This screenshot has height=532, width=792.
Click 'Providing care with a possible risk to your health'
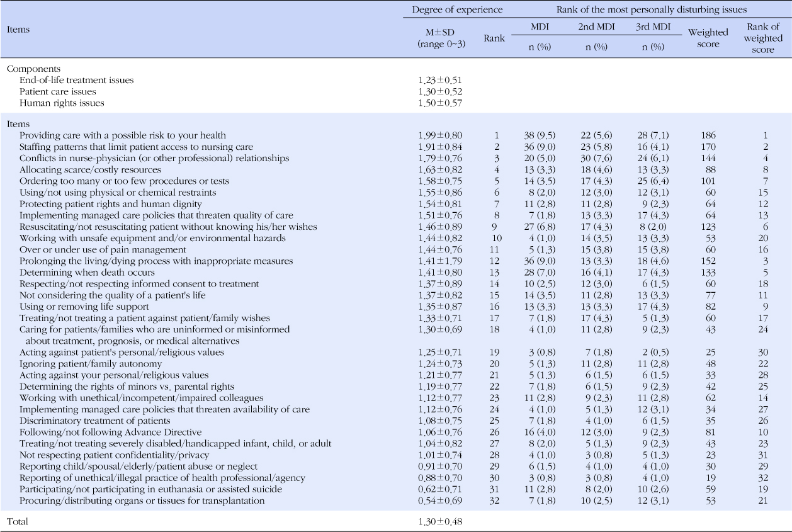pyautogui.click(x=122, y=135)
